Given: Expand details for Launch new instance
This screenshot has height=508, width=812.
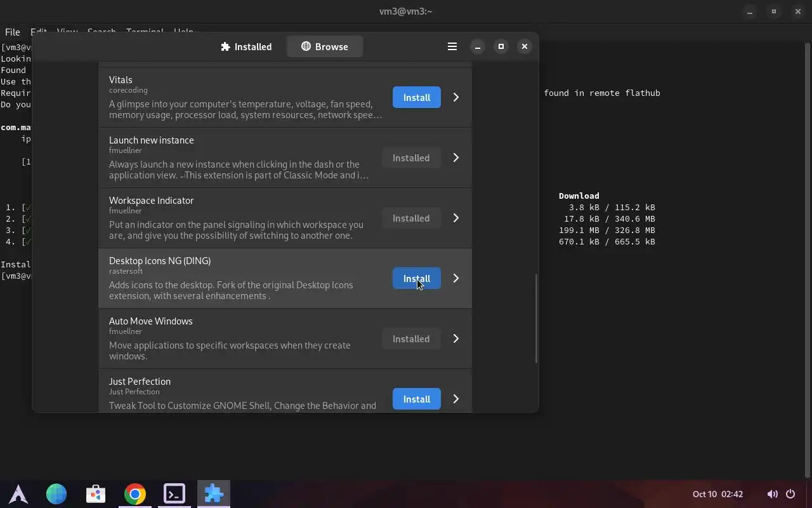Looking at the screenshot, I should pos(455,157).
